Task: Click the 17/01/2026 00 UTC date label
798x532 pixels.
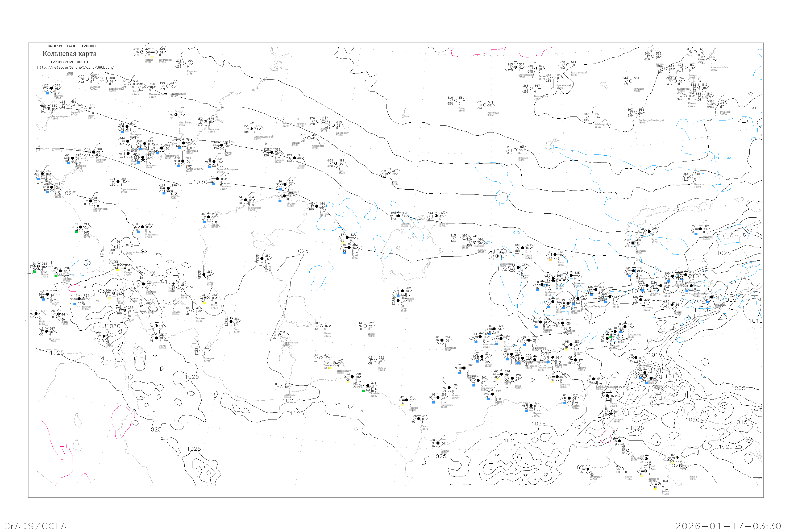Action: pyautogui.click(x=70, y=62)
